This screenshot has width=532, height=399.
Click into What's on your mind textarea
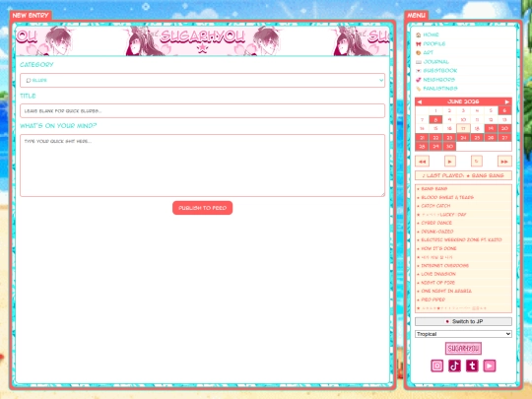(202, 166)
